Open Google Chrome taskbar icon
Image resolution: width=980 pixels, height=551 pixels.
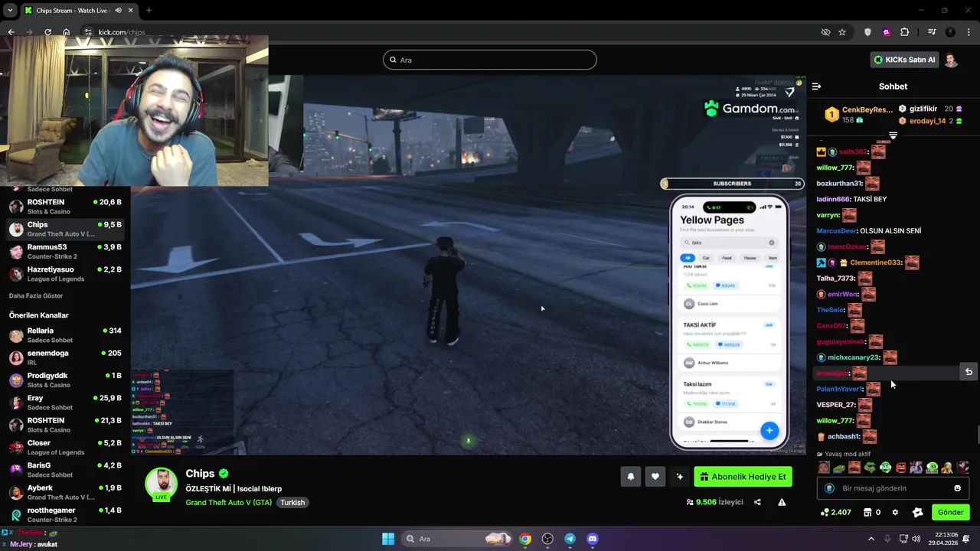pyautogui.click(x=524, y=539)
